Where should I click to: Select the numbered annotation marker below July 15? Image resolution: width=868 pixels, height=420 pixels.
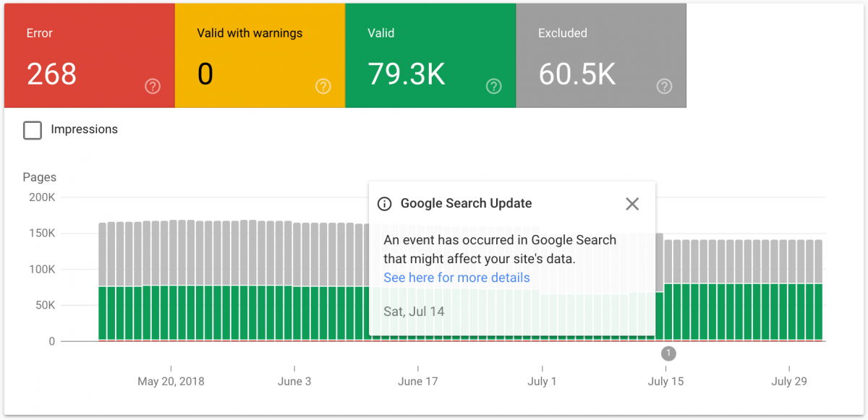pos(668,353)
